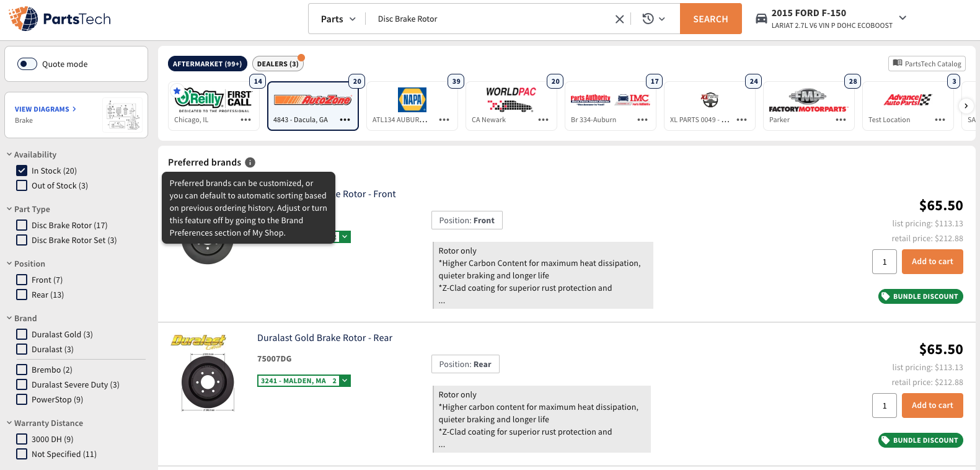Screen dimensions: 980x470
Task: Click Bundle Discount badge on front rotor
Action: coord(920,296)
